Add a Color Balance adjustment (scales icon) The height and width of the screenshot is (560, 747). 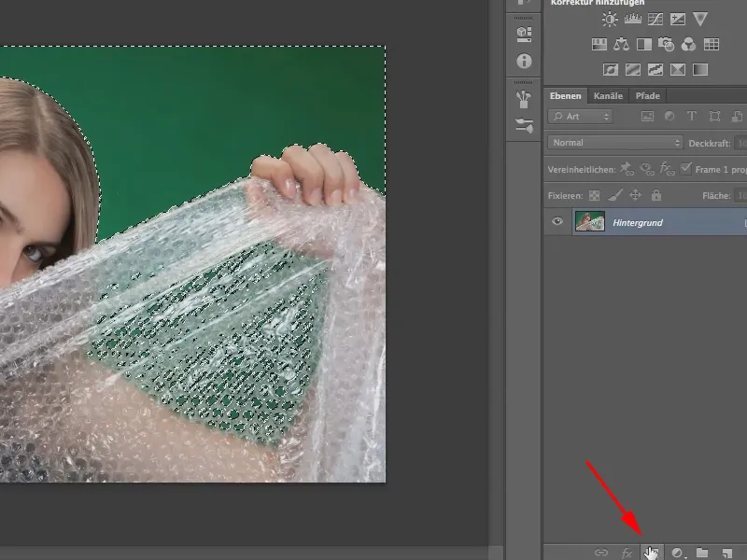(x=621, y=44)
